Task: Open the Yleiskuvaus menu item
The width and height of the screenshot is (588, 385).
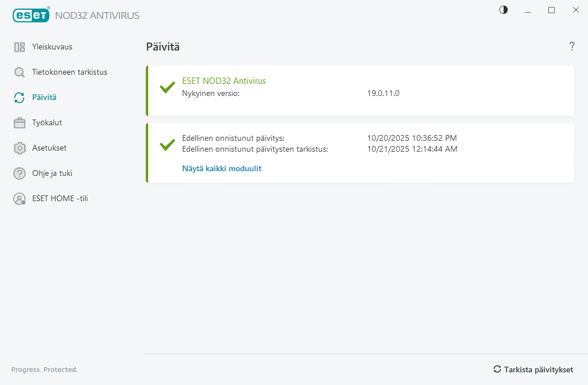Action: tap(52, 47)
